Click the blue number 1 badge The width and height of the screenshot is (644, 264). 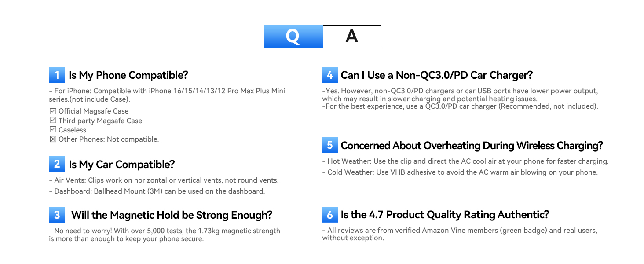[57, 75]
